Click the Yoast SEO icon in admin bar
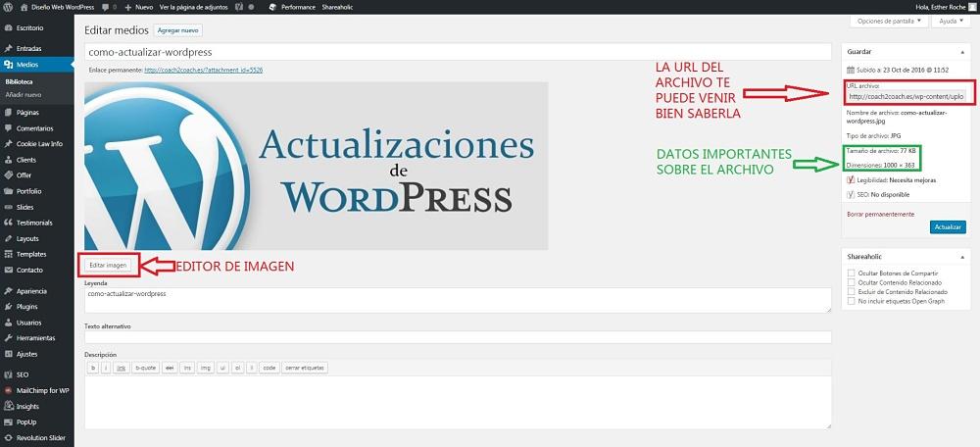 pos(240,7)
